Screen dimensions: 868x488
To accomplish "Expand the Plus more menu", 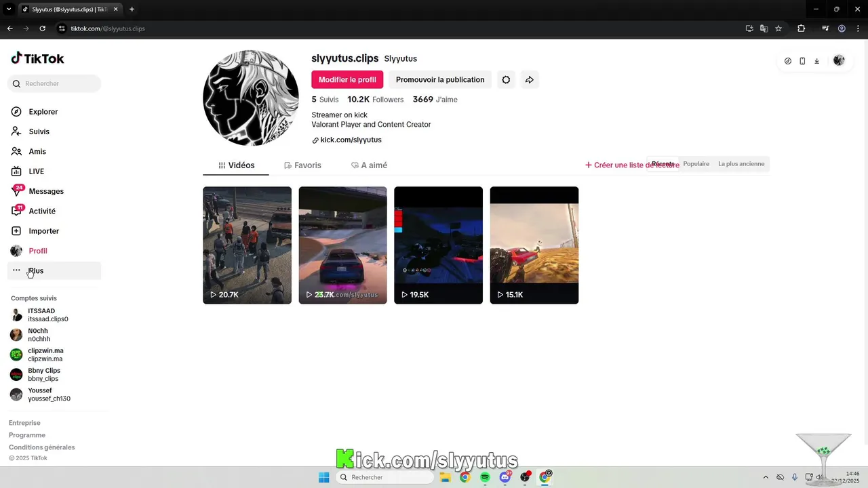I will point(54,270).
